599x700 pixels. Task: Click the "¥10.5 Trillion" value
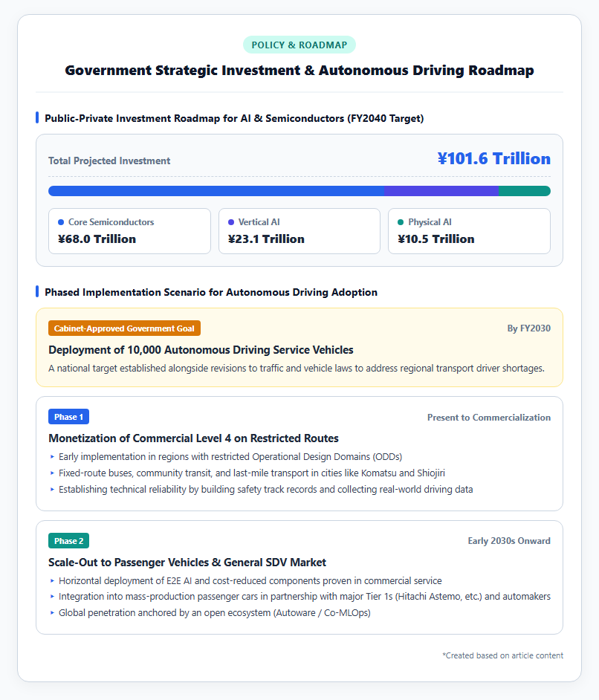click(436, 239)
